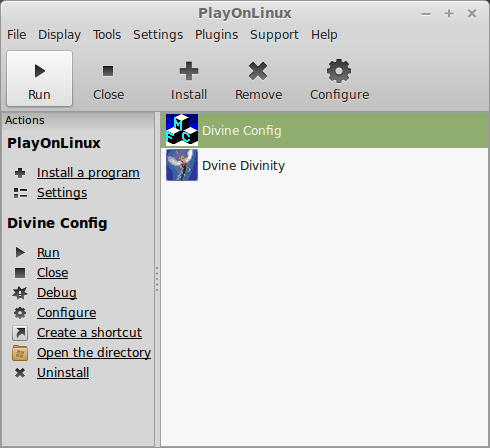Click the pane splitter handle between panels
The image size is (490, 448).
[157, 279]
